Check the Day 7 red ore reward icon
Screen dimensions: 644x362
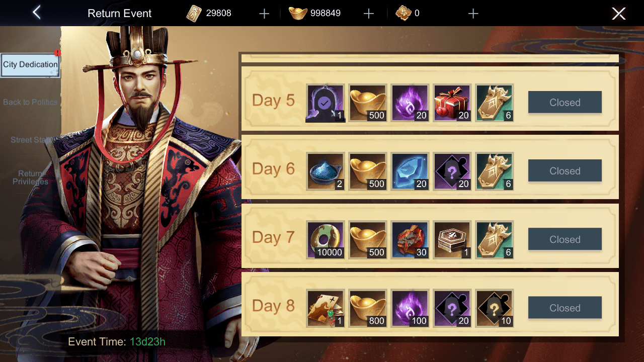[x=410, y=240]
